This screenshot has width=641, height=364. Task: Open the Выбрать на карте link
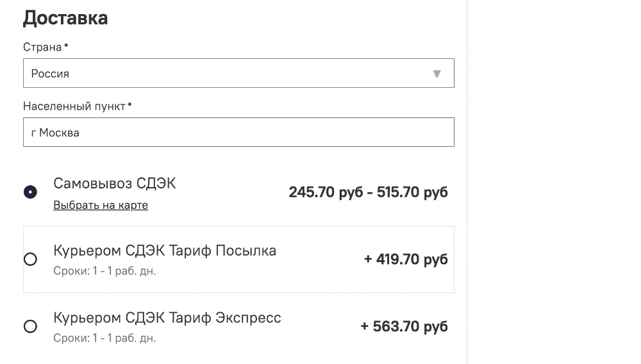pos(101,206)
